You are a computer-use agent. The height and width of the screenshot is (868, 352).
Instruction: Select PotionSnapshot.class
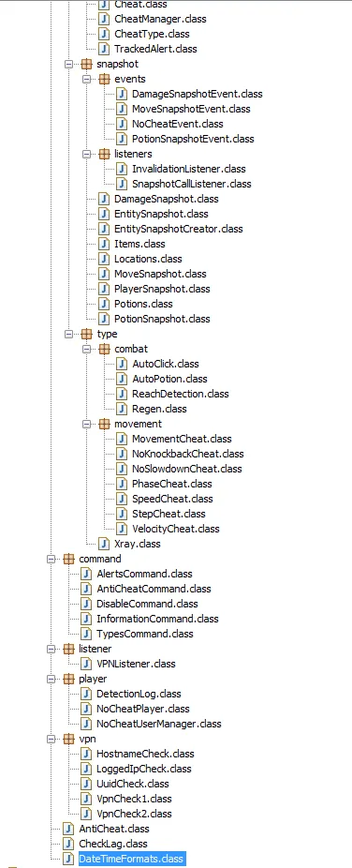click(162, 319)
